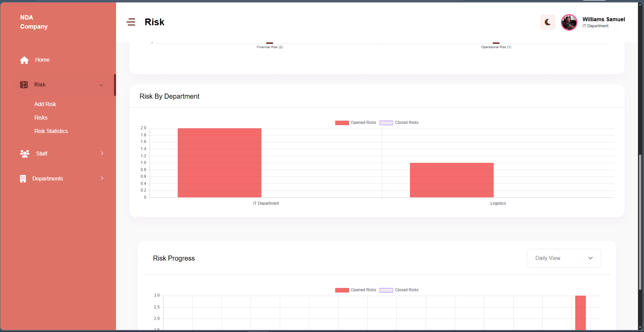Toggle dark mode moon icon
Viewport: 644px width, 332px height.
click(x=547, y=22)
